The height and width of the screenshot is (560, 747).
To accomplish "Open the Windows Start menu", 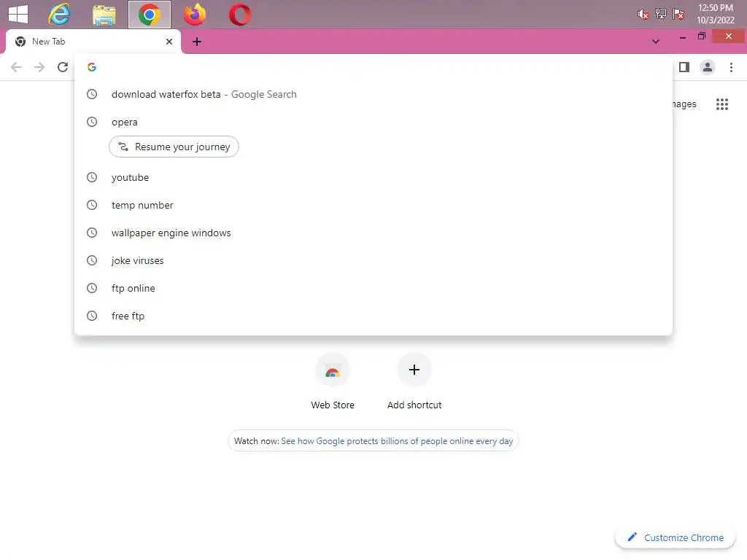I will tap(18, 15).
